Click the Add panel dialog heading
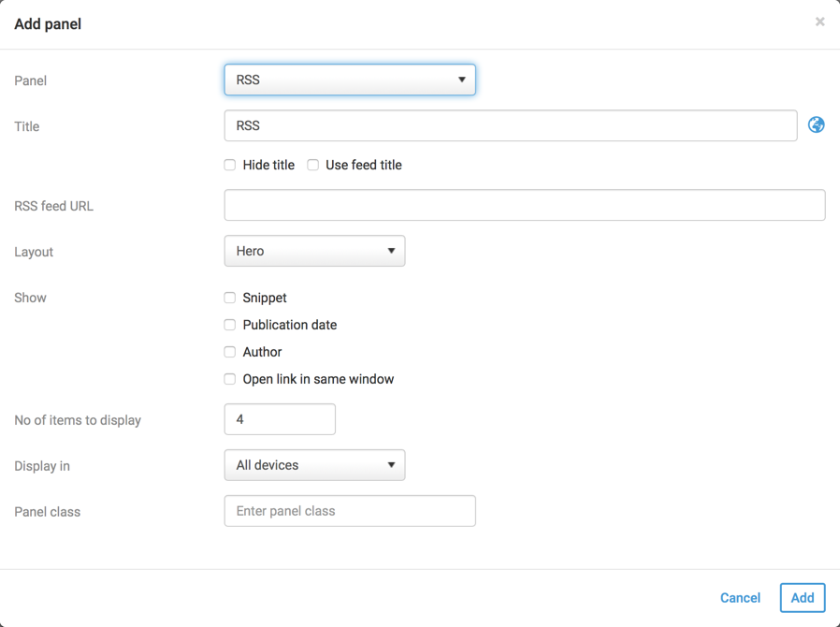The width and height of the screenshot is (840, 627). pyautogui.click(x=48, y=24)
